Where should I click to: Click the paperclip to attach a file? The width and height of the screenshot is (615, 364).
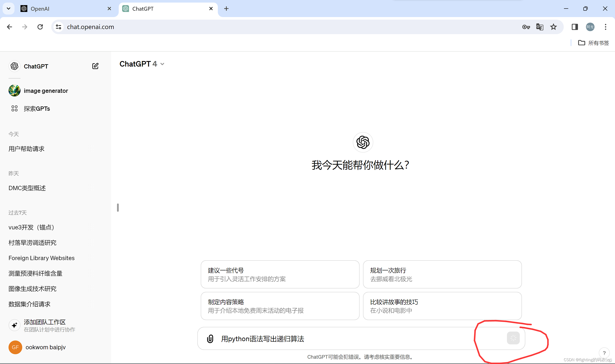210,339
